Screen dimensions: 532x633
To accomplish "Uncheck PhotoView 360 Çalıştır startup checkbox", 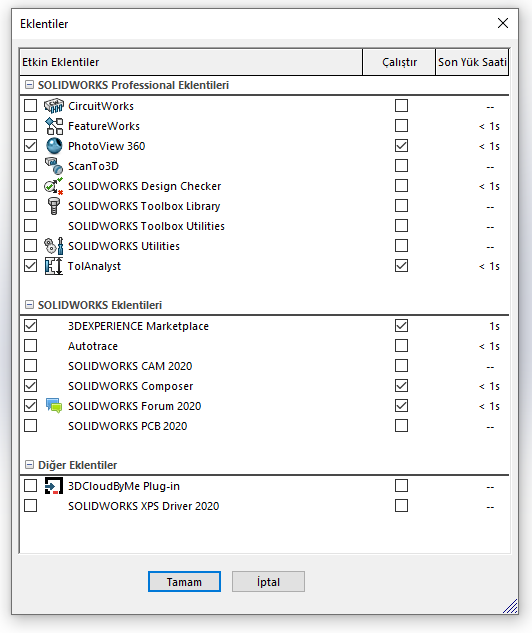I will point(401,146).
